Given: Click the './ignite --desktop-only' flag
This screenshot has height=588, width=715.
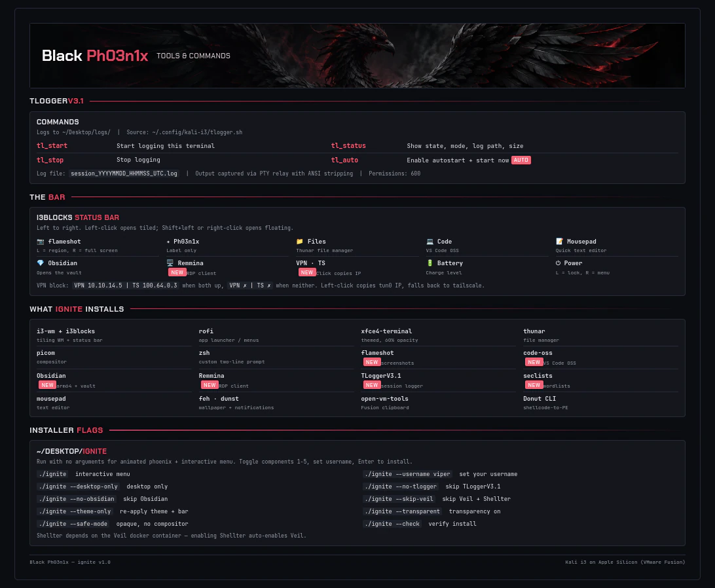Looking at the screenshot, I should pos(78,487).
